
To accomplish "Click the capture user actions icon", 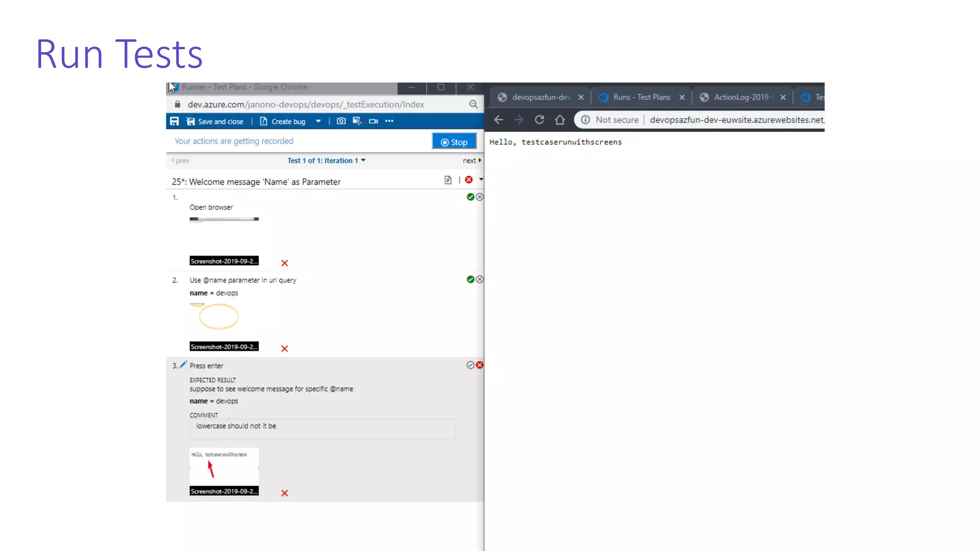I will coord(357,121).
